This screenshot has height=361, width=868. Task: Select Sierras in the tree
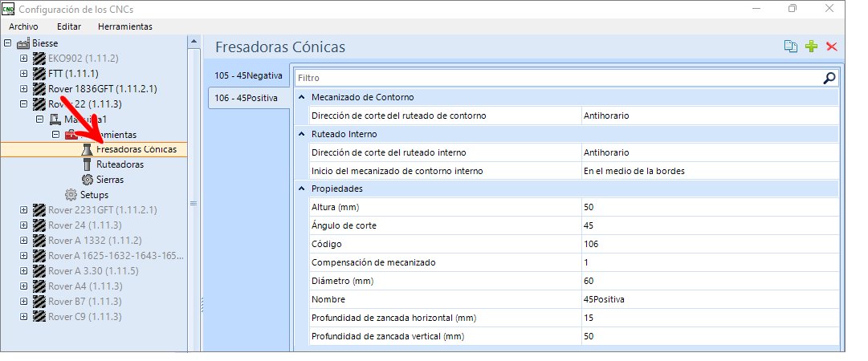pyautogui.click(x=110, y=180)
